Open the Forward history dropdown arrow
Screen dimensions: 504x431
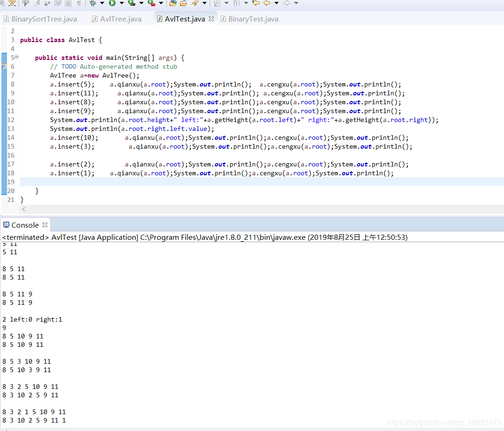tap(296, 3)
